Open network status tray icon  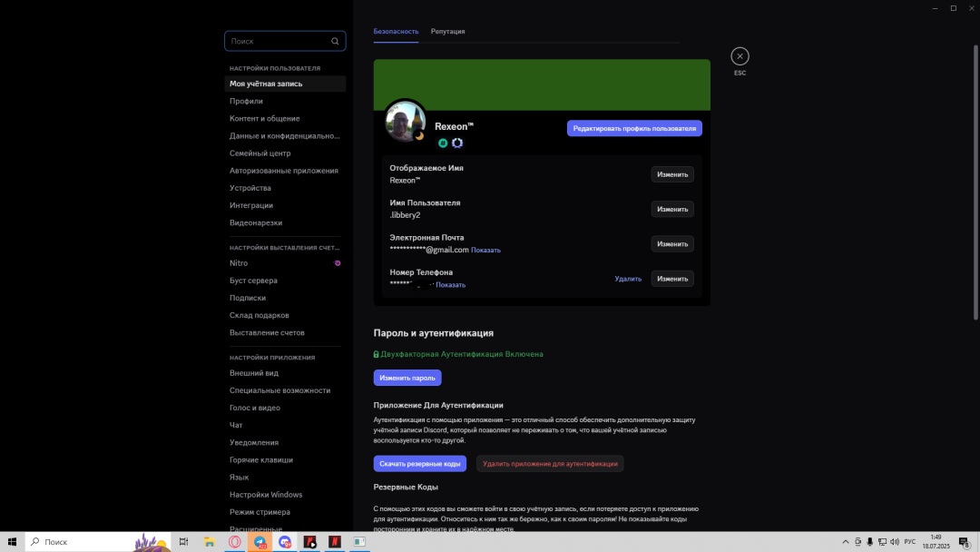click(882, 542)
